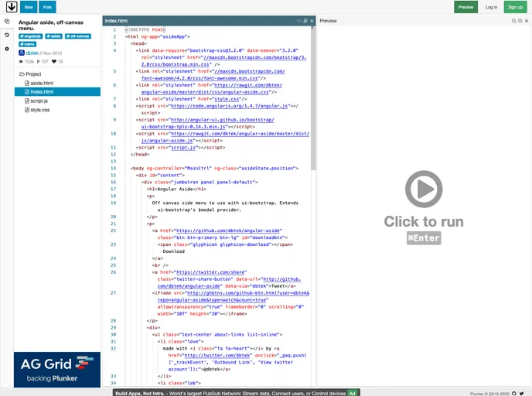Image resolution: width=532 pixels, height=396 pixels.
Task: Open the Build Apps, Not Infra ad
Action: (230, 393)
